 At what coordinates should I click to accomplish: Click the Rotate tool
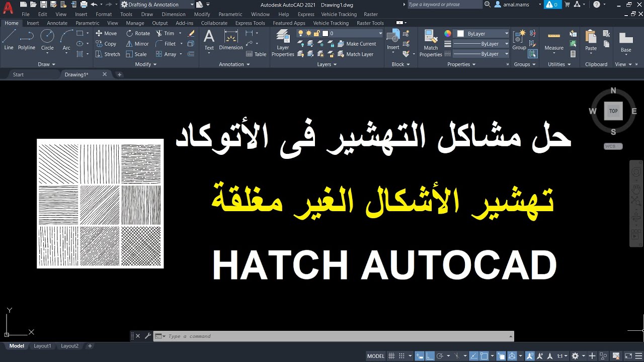pos(138,33)
